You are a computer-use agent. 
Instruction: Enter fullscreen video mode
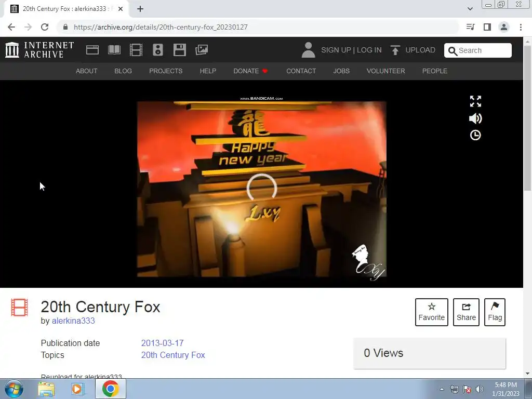pyautogui.click(x=475, y=101)
